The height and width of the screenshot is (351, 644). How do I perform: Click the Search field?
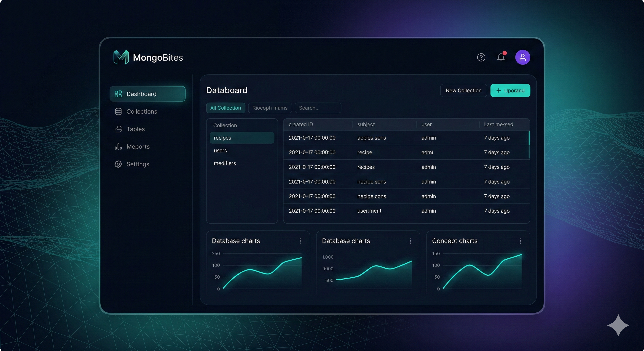318,108
